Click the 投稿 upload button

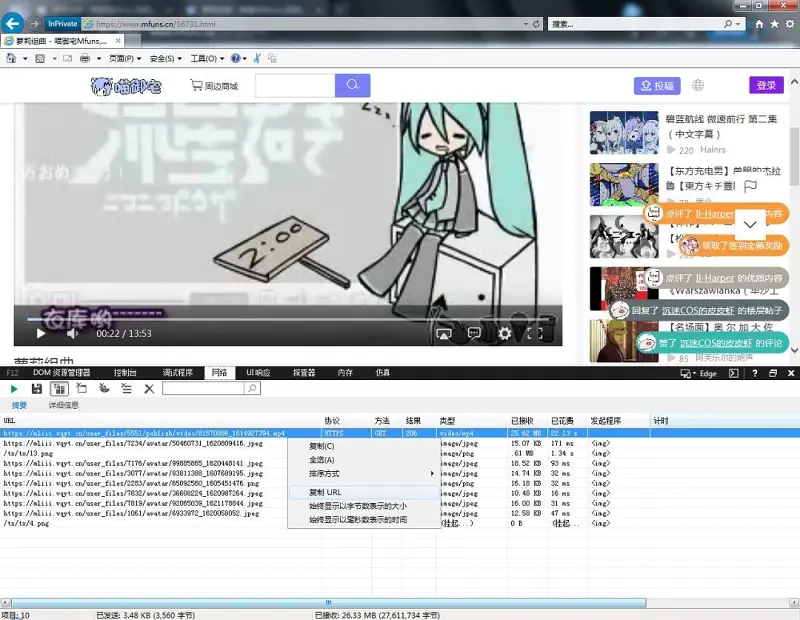[x=657, y=85]
